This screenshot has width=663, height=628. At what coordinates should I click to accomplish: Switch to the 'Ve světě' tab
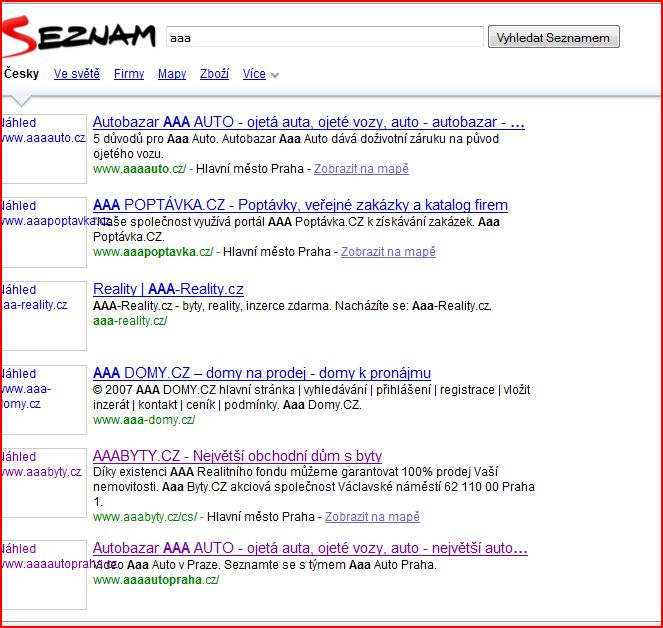pyautogui.click(x=77, y=74)
